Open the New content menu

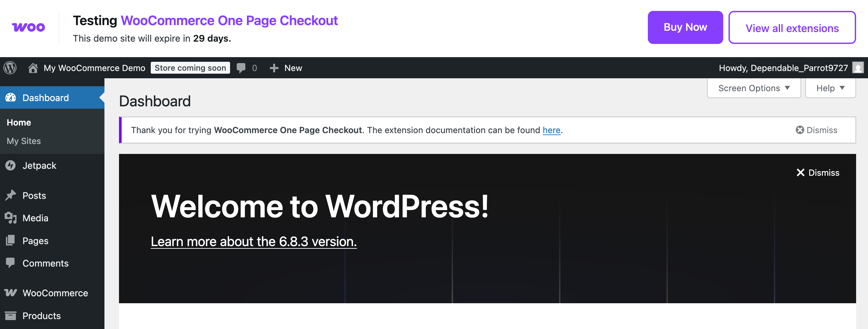click(286, 68)
